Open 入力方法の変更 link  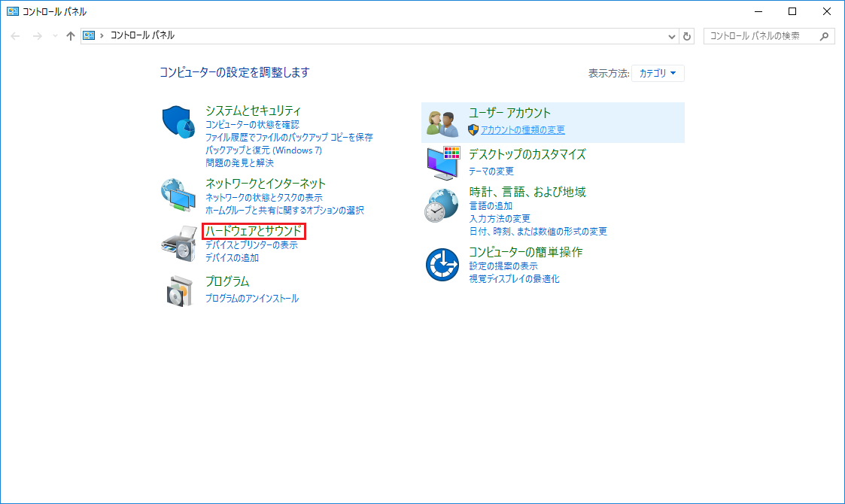[500, 219]
